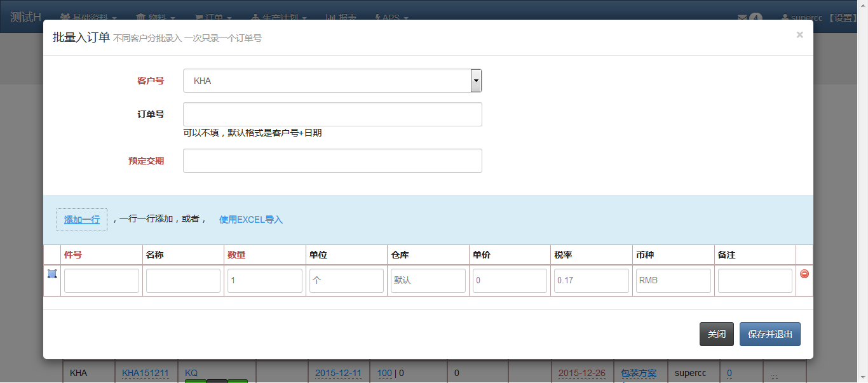The height and width of the screenshot is (383, 868).
Task: Click the 添加一行 link
Action: [x=82, y=220]
